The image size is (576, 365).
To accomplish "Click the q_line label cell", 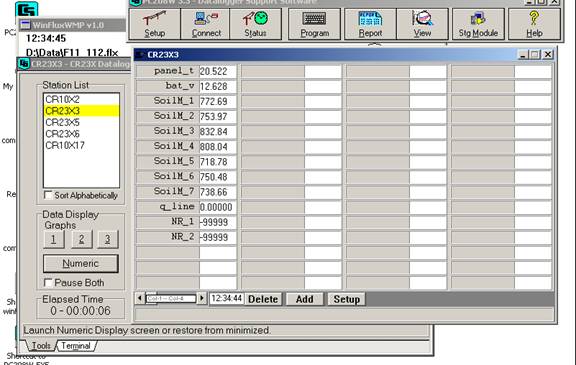I will coord(168,207).
